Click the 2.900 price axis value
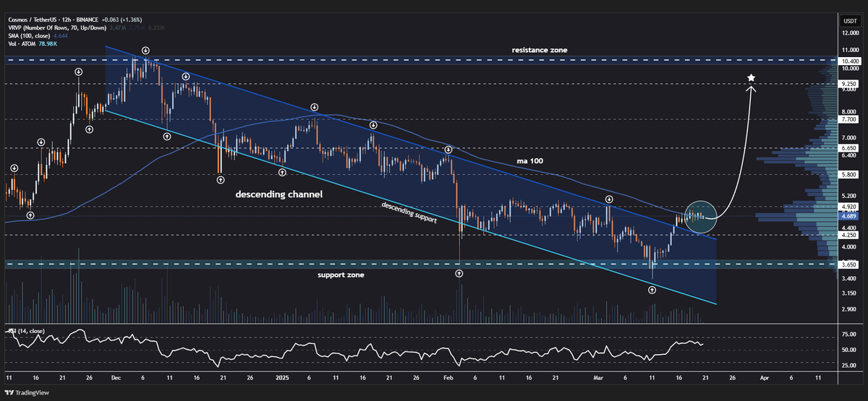Screen dimensions: 868x401 coord(848,309)
